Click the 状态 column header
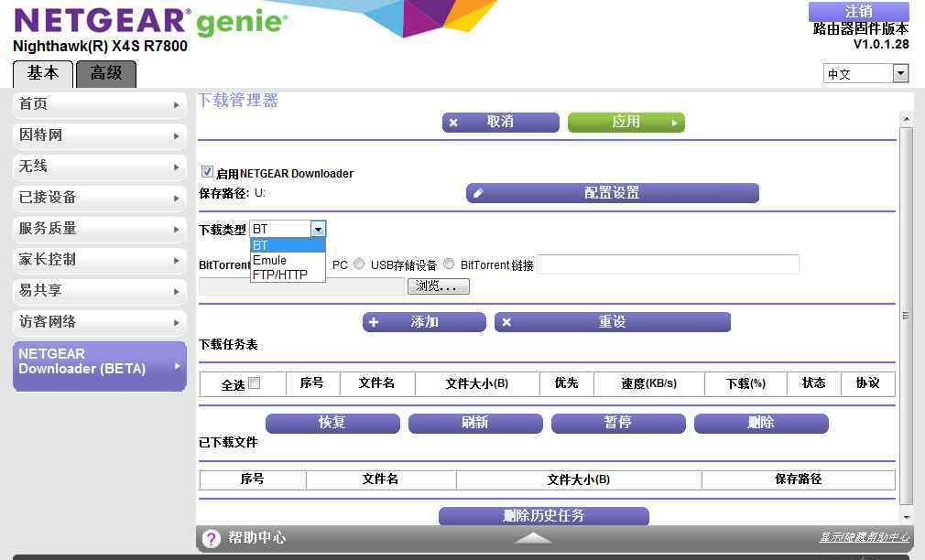The width and height of the screenshot is (925, 560). coord(813,383)
